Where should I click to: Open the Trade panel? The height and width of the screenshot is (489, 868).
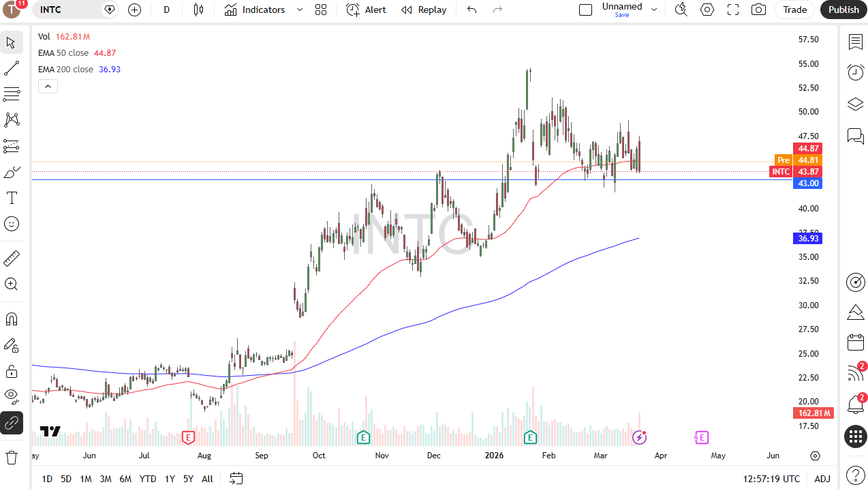(x=795, y=10)
